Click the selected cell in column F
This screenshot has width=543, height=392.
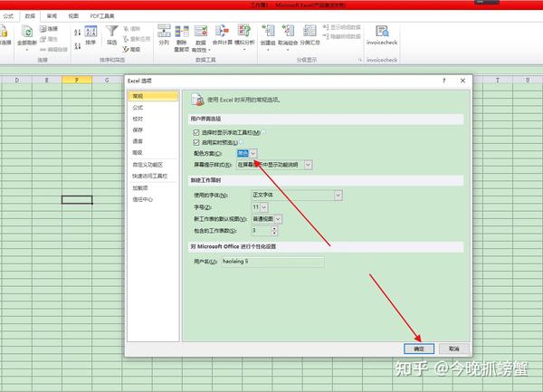(77, 200)
